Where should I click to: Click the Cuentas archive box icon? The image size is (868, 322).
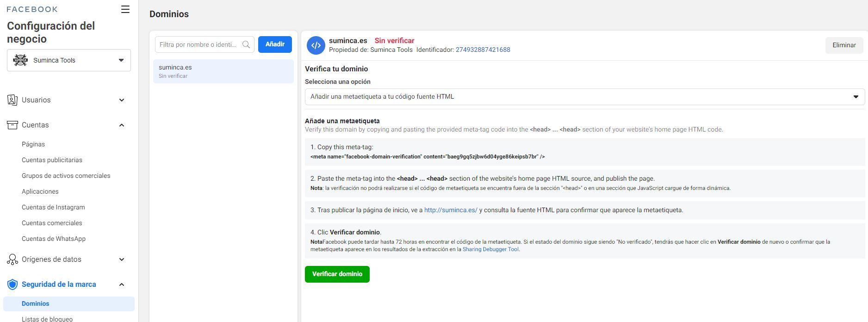[12, 125]
